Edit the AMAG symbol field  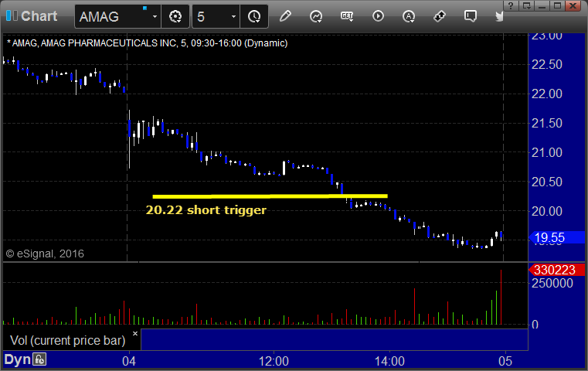tap(113, 16)
